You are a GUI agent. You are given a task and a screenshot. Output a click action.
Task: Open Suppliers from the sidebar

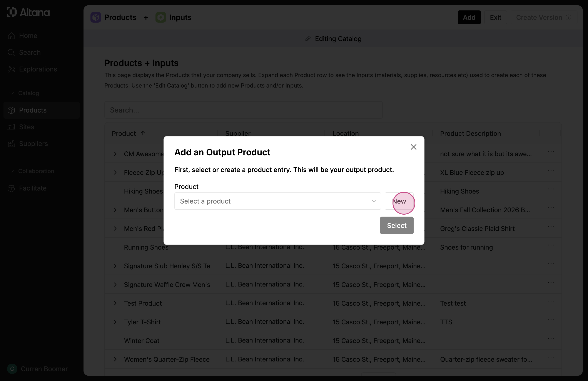(33, 144)
